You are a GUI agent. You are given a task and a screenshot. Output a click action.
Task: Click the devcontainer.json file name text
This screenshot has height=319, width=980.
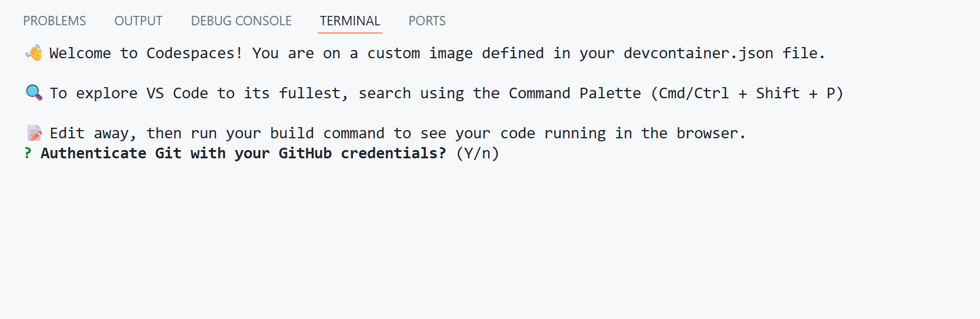(x=698, y=54)
